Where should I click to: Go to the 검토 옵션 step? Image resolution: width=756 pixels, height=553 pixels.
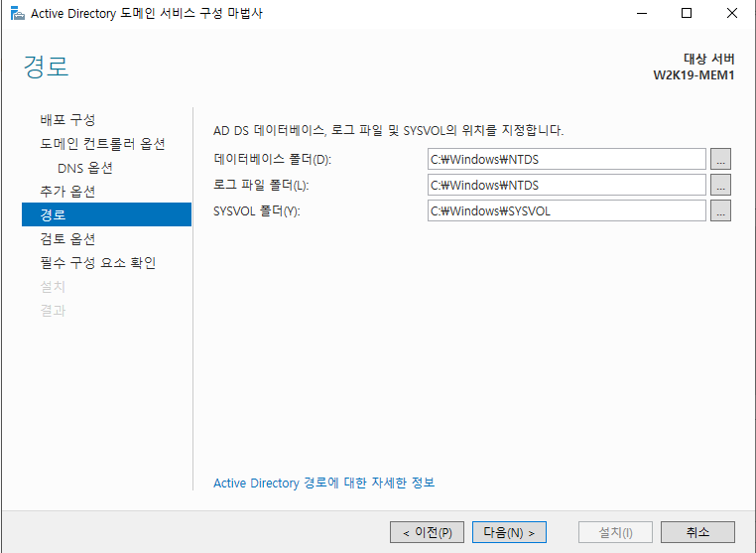68,239
